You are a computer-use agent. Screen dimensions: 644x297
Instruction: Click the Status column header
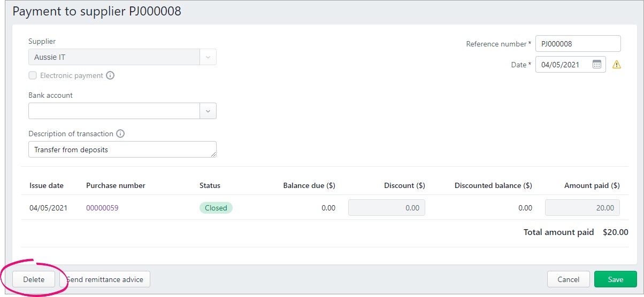click(x=210, y=185)
